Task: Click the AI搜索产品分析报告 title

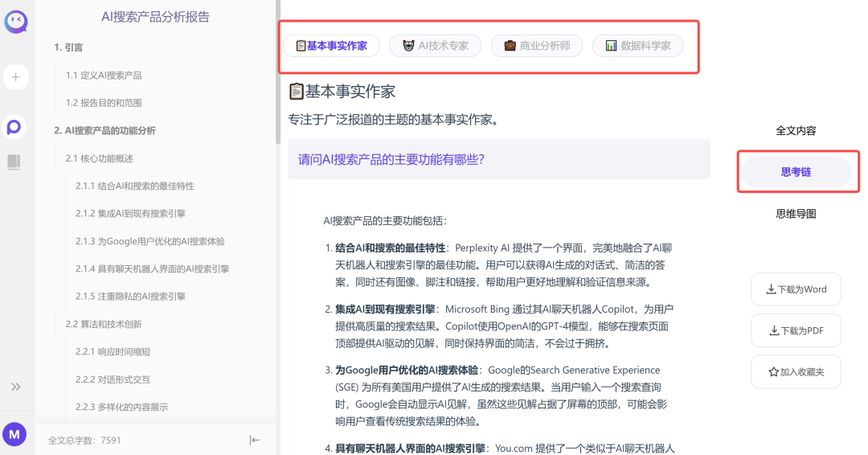Action: click(156, 17)
